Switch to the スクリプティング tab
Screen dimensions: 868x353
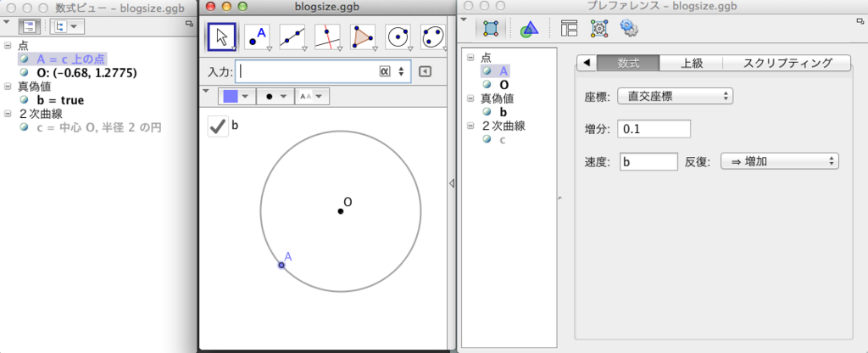tap(787, 63)
